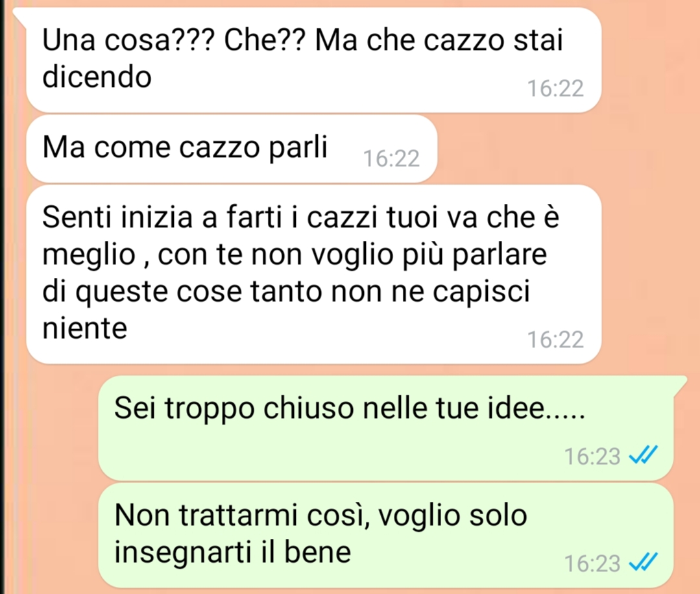700x594 pixels.
Task: Tap the 16:22 timestamp on 'Una cosa???' message
Action: (x=555, y=88)
